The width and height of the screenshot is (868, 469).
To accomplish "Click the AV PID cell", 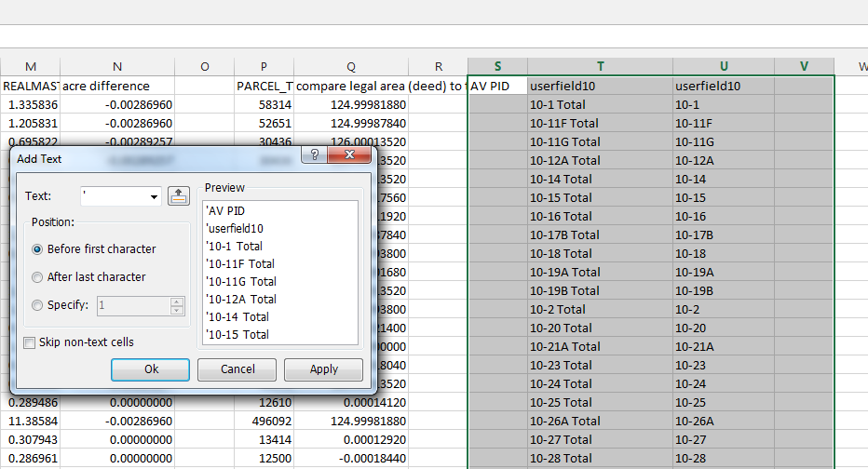I will (x=497, y=86).
